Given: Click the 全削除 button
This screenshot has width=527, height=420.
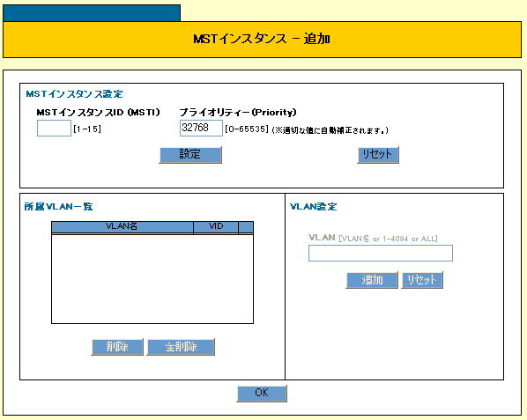Looking at the screenshot, I should tap(181, 347).
